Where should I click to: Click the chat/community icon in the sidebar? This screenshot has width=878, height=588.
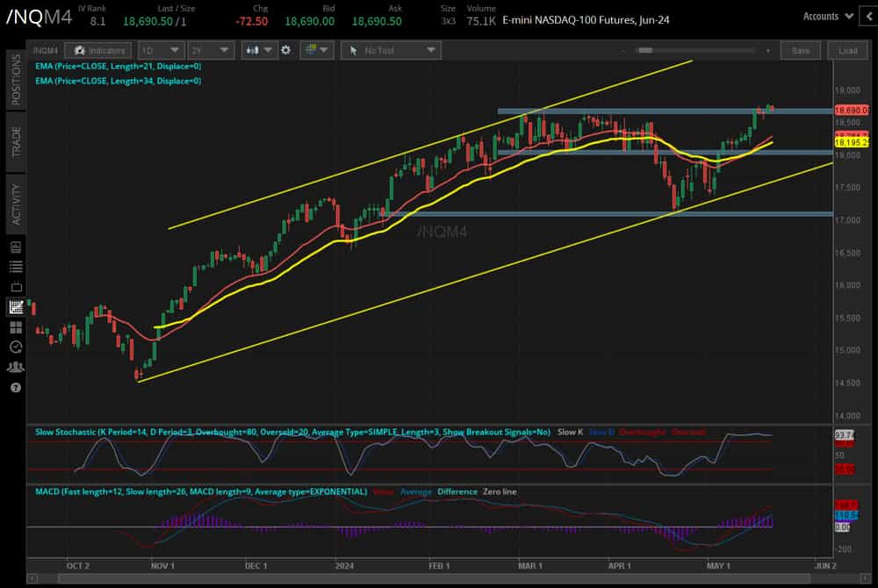coord(15,367)
